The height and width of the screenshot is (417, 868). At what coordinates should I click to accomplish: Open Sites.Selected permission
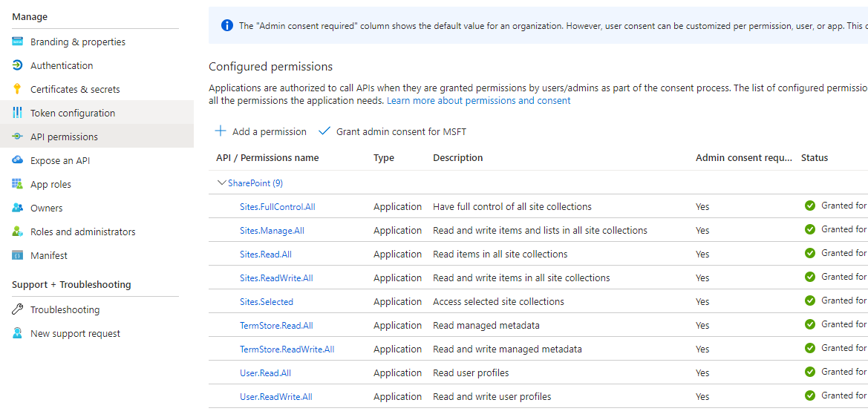[x=267, y=302]
